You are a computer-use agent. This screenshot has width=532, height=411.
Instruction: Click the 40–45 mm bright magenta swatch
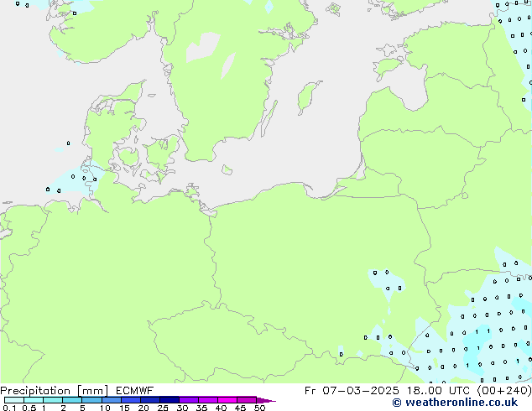pyautogui.click(x=227, y=400)
